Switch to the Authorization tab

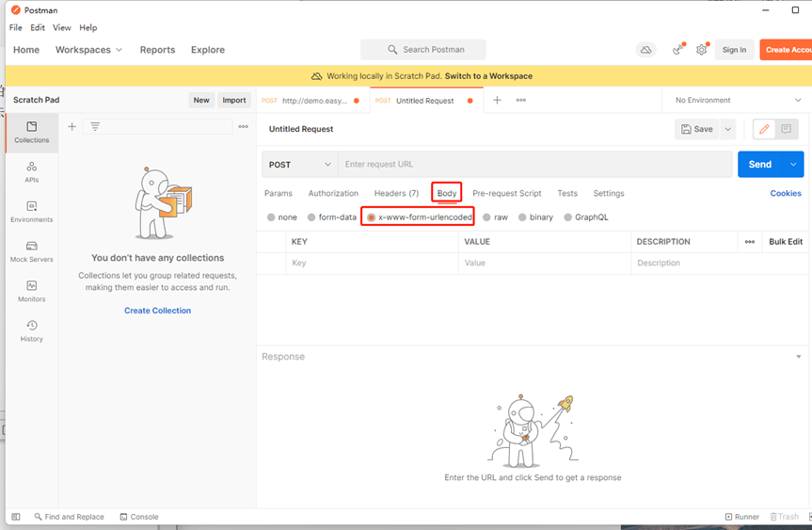333,193
